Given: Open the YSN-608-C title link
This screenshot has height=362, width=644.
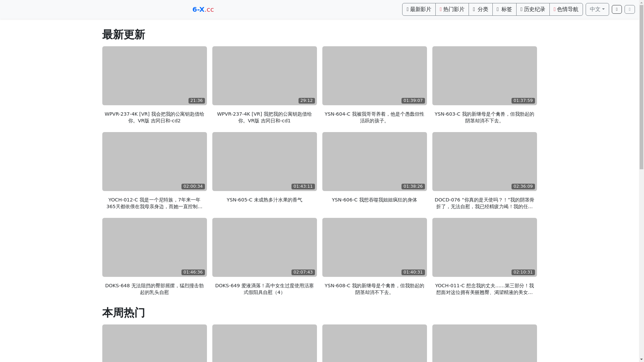Looking at the screenshot, I should click(x=374, y=289).
